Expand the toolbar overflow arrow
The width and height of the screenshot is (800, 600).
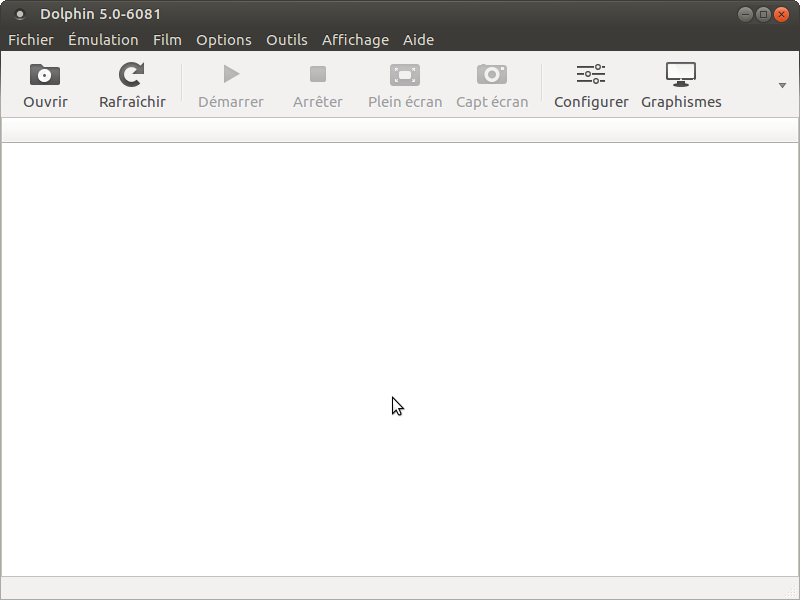(782, 85)
